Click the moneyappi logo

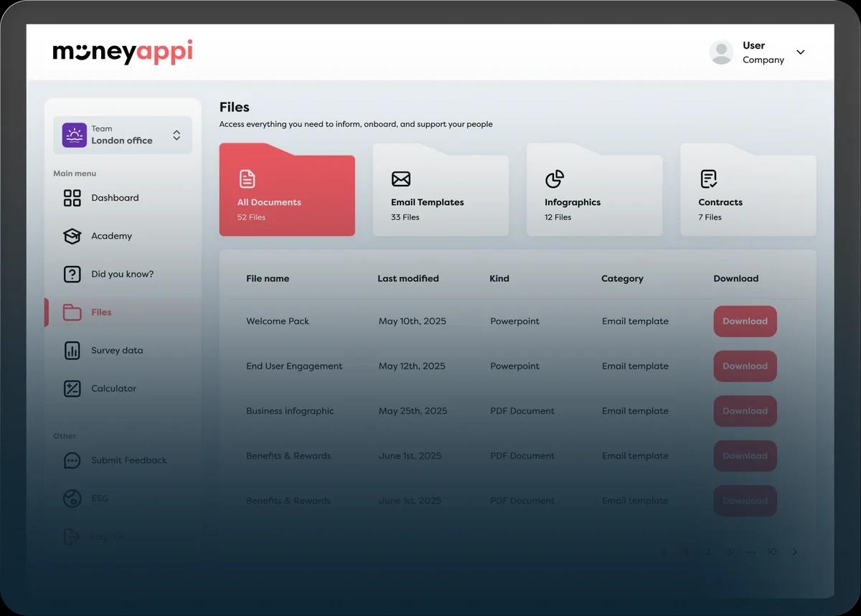(123, 52)
